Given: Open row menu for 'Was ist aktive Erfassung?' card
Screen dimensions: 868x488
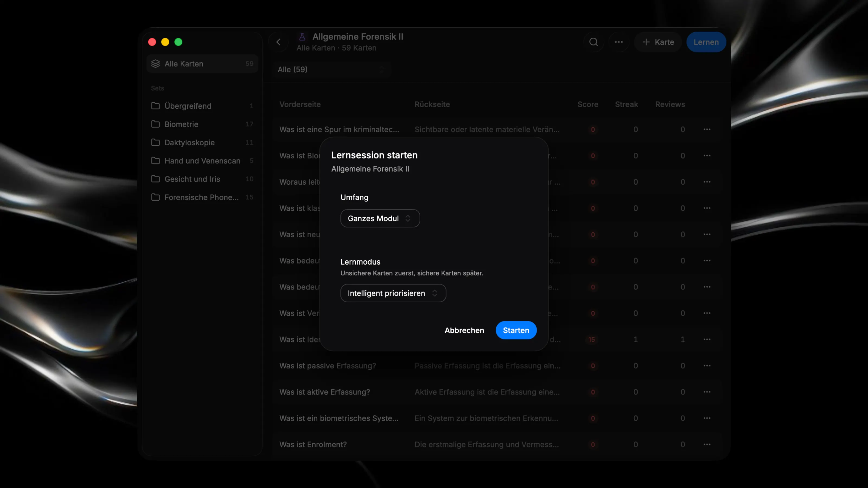Looking at the screenshot, I should (707, 392).
